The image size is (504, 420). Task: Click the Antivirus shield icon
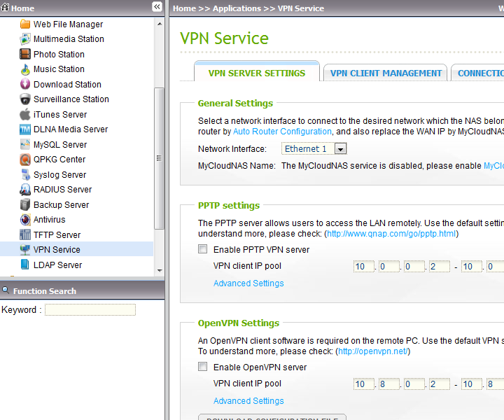(25, 220)
